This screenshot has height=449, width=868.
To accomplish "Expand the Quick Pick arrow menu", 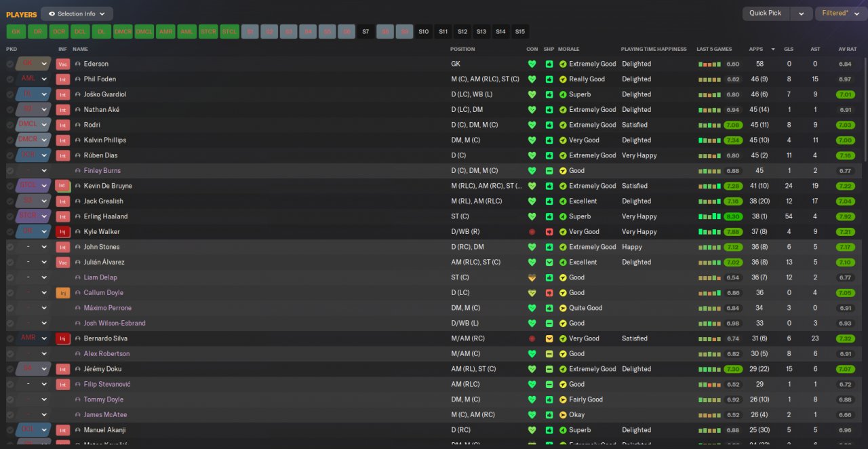I will tap(802, 14).
